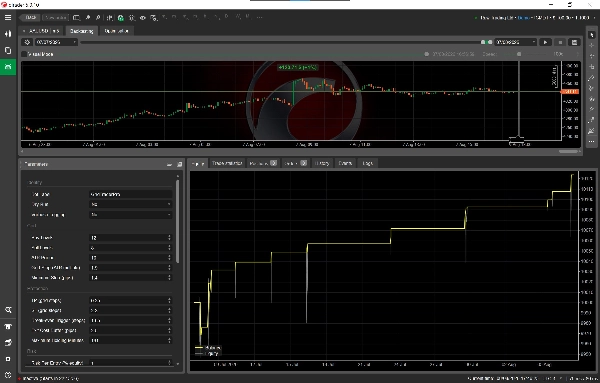Viewport: 600px width, 383px height.
Task: Click the zoom out toolbar icon
Action: point(98,18)
